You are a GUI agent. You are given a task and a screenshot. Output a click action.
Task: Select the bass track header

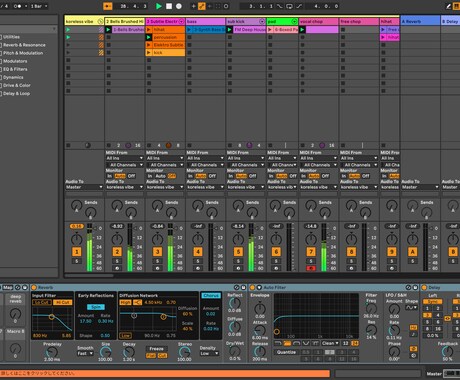pyautogui.click(x=205, y=21)
